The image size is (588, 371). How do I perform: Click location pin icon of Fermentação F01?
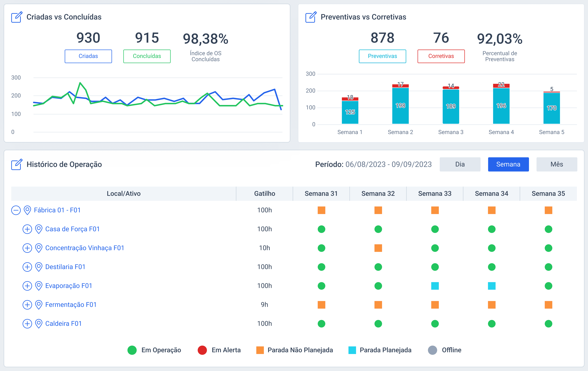coord(39,305)
